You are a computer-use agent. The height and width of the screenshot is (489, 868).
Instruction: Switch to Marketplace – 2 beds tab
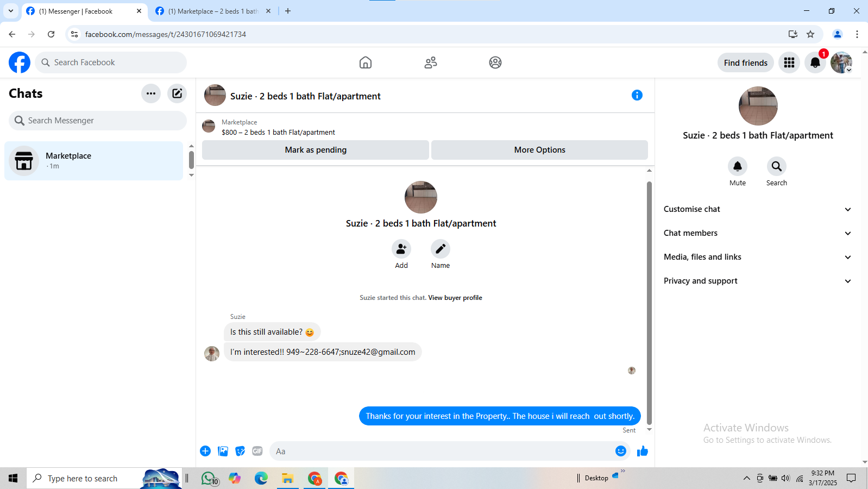[213, 11]
